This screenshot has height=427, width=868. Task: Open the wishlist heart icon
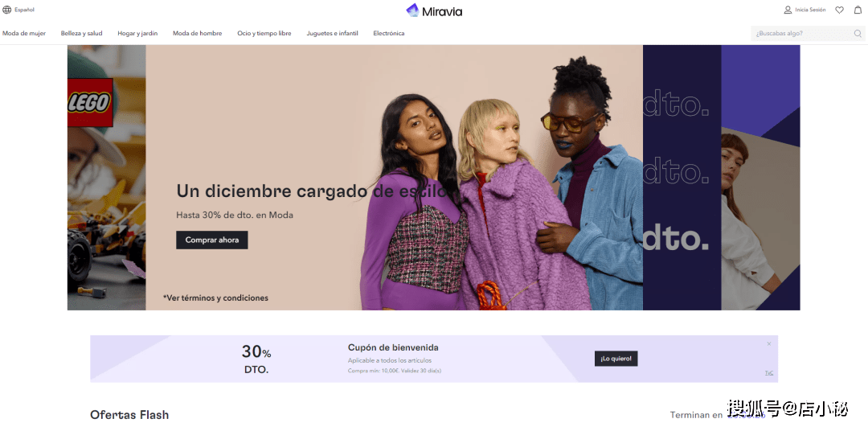click(839, 10)
